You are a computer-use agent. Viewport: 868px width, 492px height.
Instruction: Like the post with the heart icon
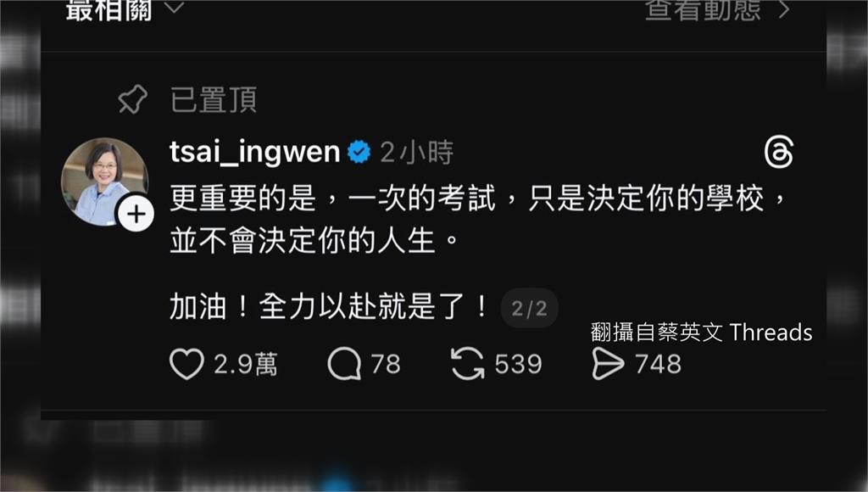point(186,364)
